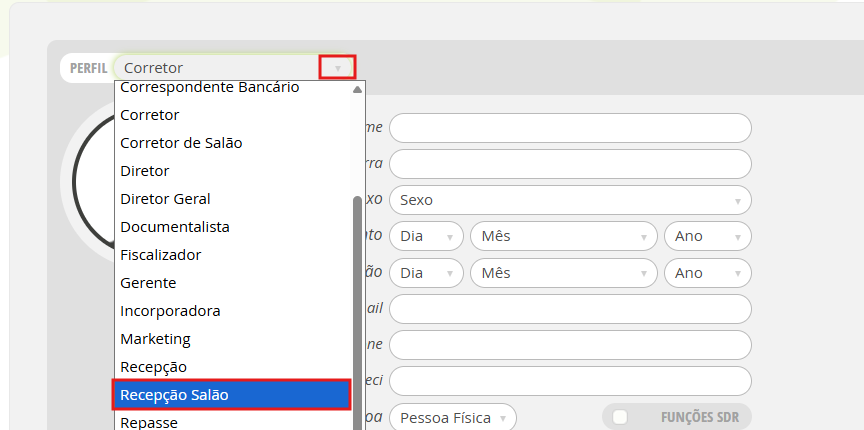Choose Repasse from the profile list
This screenshot has width=864, height=430.
[x=148, y=422]
